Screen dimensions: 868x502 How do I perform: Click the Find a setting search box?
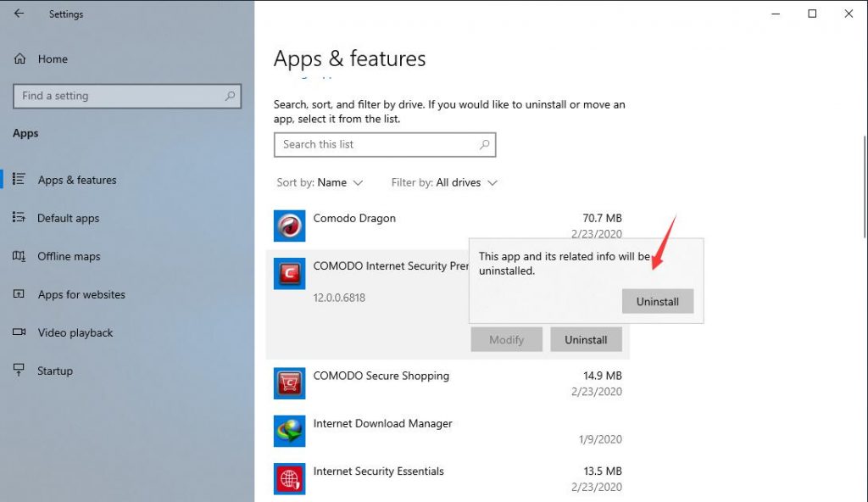[x=127, y=96]
